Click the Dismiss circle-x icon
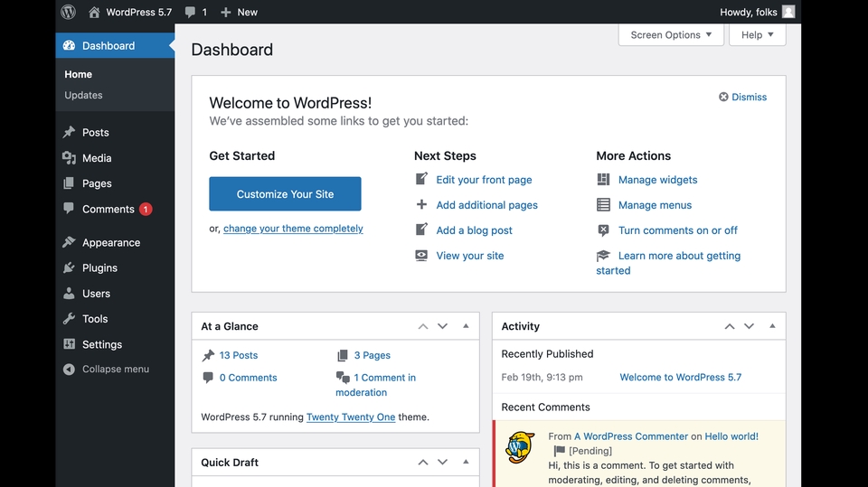This screenshot has height=487, width=868. [723, 97]
